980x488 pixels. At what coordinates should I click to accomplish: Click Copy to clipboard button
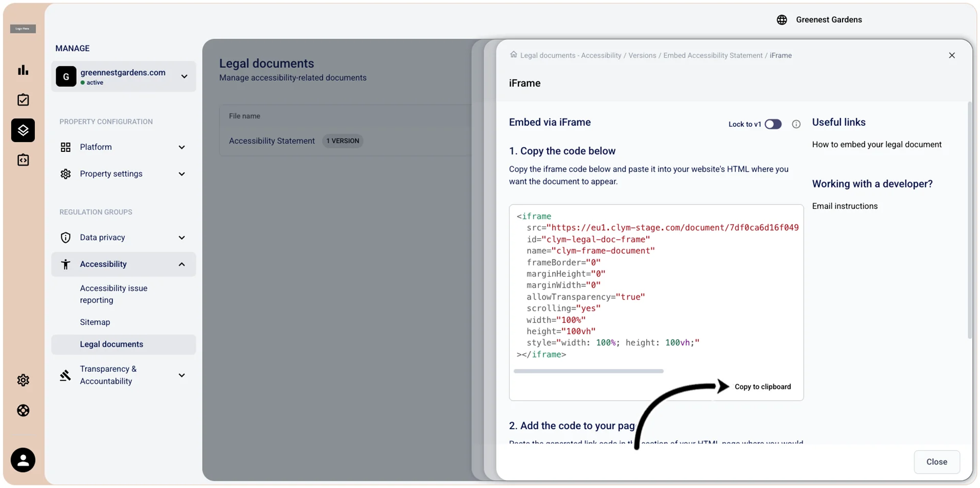tap(762, 387)
